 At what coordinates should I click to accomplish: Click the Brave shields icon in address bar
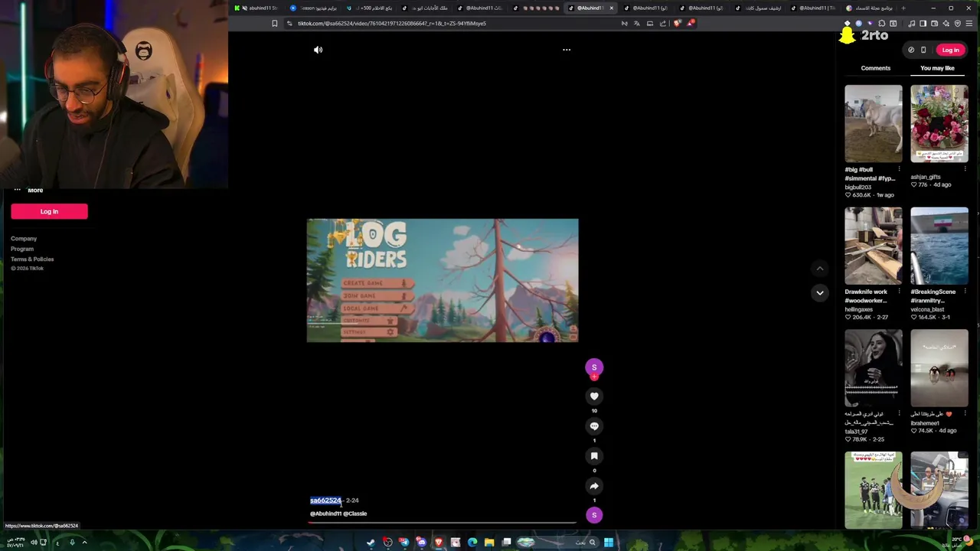[677, 23]
